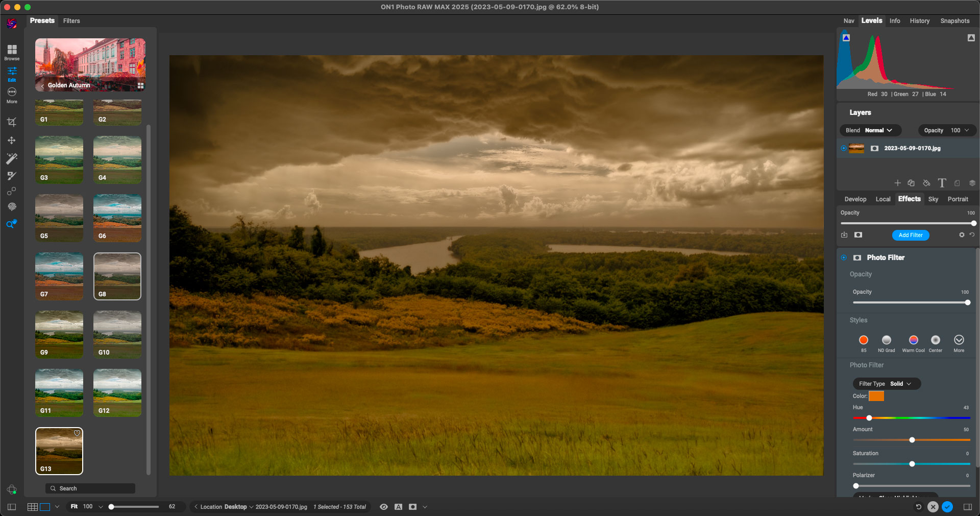
Task: Choose the ND Grad style preset
Action: [x=886, y=341]
